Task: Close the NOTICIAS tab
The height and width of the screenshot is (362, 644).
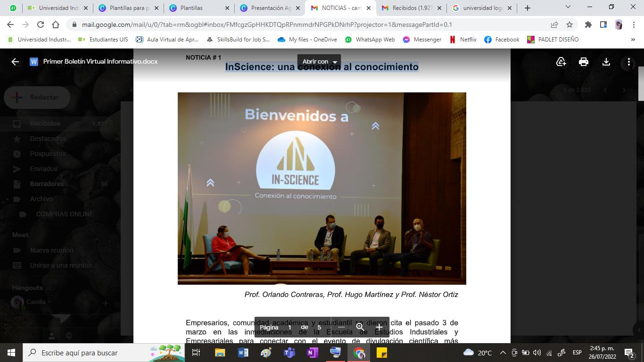Action: point(369,8)
